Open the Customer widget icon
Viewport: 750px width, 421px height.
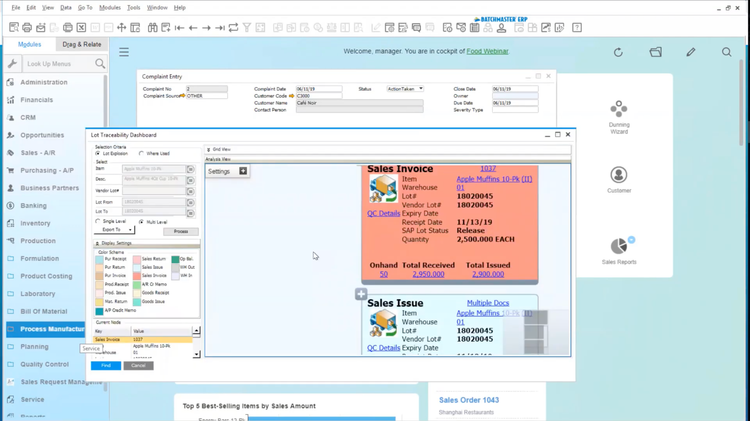pos(619,175)
